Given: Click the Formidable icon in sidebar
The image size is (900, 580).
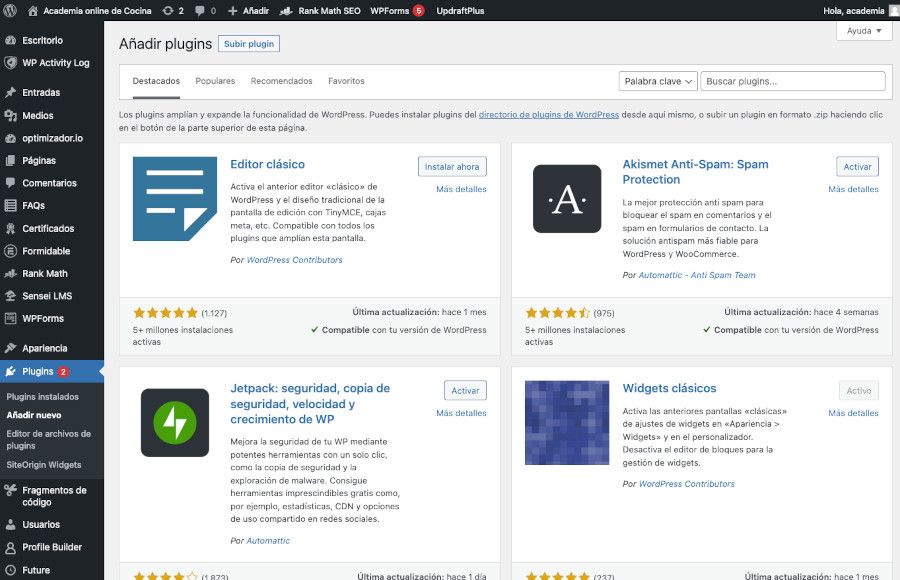Looking at the screenshot, I should (10, 251).
